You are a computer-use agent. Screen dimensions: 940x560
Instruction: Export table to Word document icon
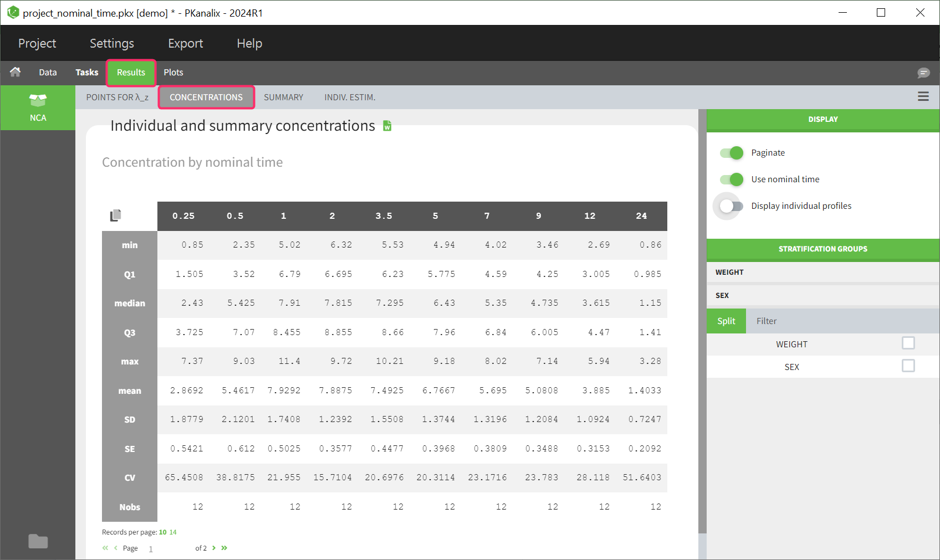pyautogui.click(x=387, y=126)
